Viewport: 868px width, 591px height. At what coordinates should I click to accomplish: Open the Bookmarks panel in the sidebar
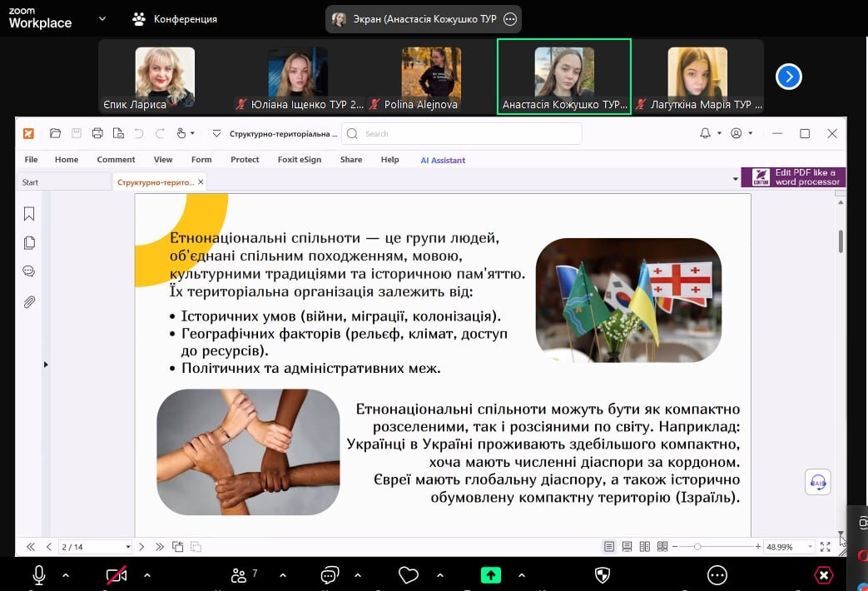(x=29, y=214)
